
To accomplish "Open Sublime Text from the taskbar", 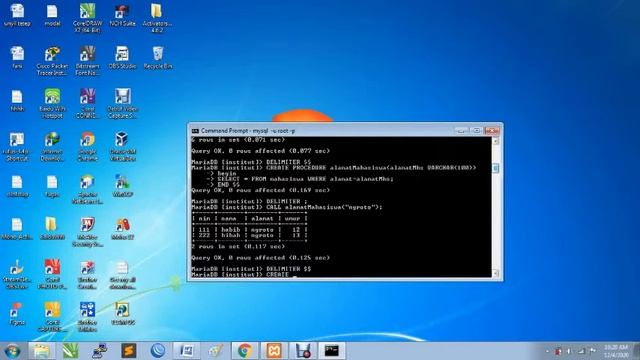I will pyautogui.click(x=128, y=351).
